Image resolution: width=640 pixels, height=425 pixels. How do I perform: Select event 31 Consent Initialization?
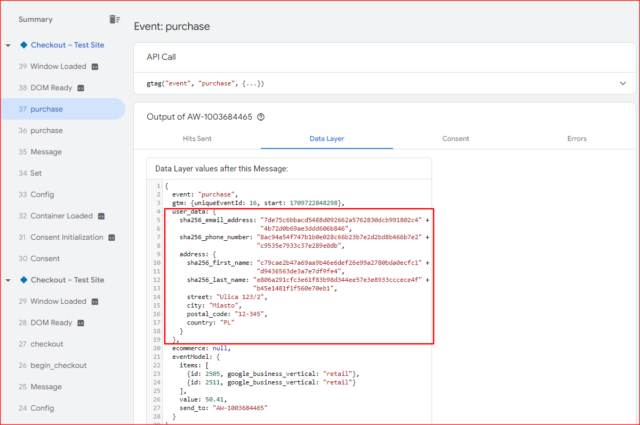(x=61, y=237)
